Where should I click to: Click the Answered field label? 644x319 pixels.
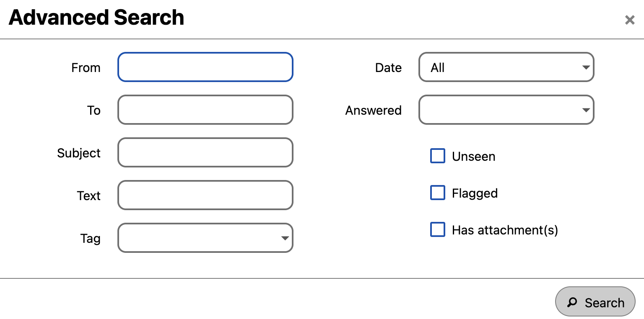click(x=374, y=111)
